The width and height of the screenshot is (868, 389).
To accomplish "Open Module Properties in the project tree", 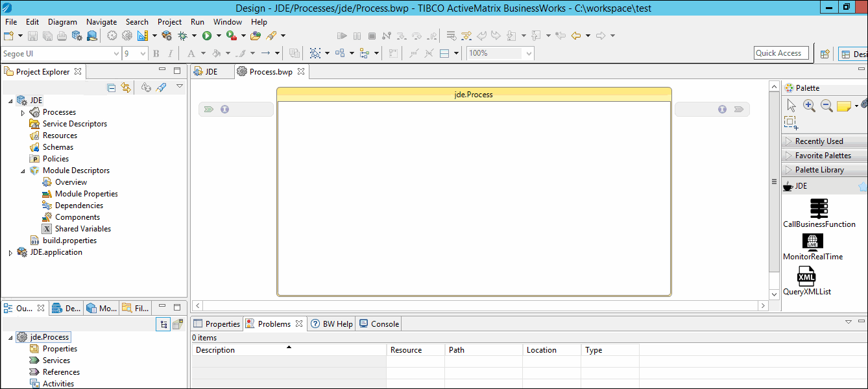I will click(x=86, y=194).
